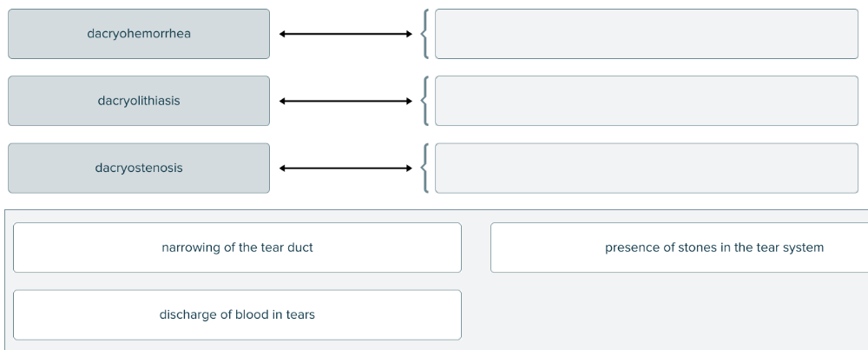Click the empty answer slot for dacryostenosis
868x350 pixels.
click(646, 168)
